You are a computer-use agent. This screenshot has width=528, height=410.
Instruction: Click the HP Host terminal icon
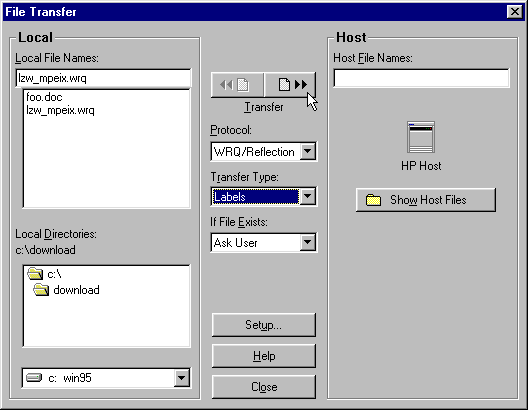pyautogui.click(x=421, y=137)
